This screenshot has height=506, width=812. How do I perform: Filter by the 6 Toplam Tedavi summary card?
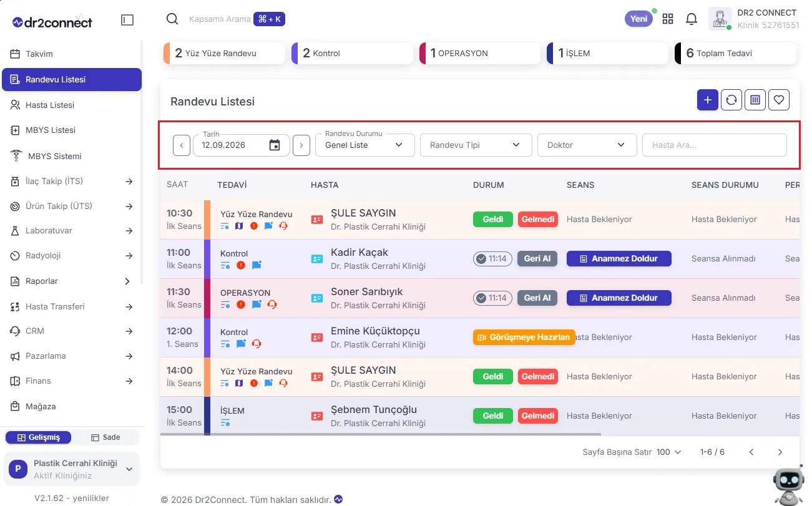pos(735,53)
